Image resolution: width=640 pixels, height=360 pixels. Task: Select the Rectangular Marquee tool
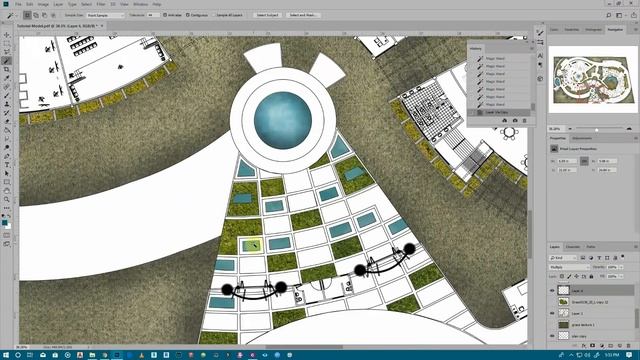pyautogui.click(x=7, y=44)
